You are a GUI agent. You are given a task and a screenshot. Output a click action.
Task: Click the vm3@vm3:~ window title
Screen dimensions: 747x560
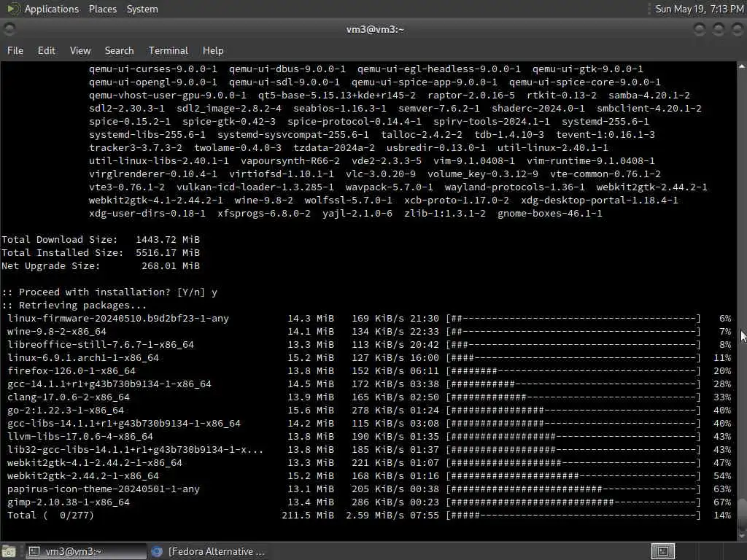click(x=375, y=29)
